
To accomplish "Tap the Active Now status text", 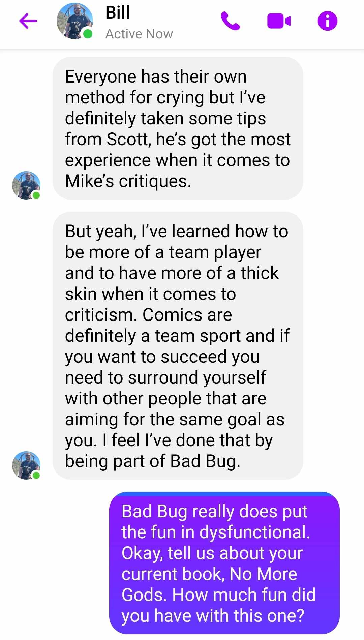I will pyautogui.click(x=139, y=34).
